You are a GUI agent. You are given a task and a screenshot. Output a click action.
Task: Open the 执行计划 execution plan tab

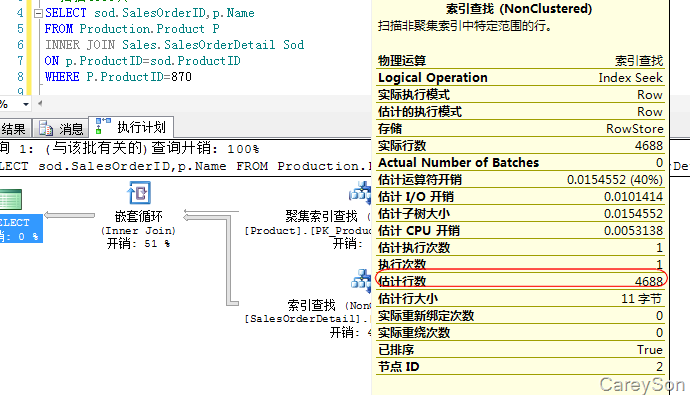131,127
